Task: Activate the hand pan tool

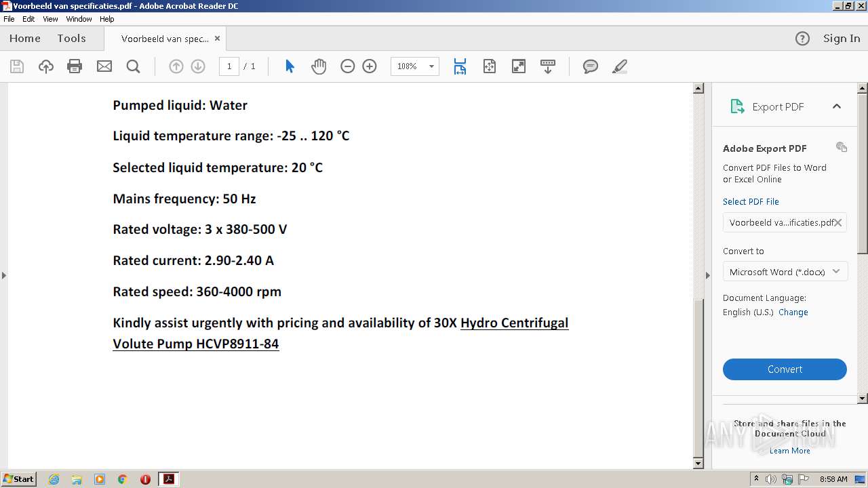Action: point(319,66)
